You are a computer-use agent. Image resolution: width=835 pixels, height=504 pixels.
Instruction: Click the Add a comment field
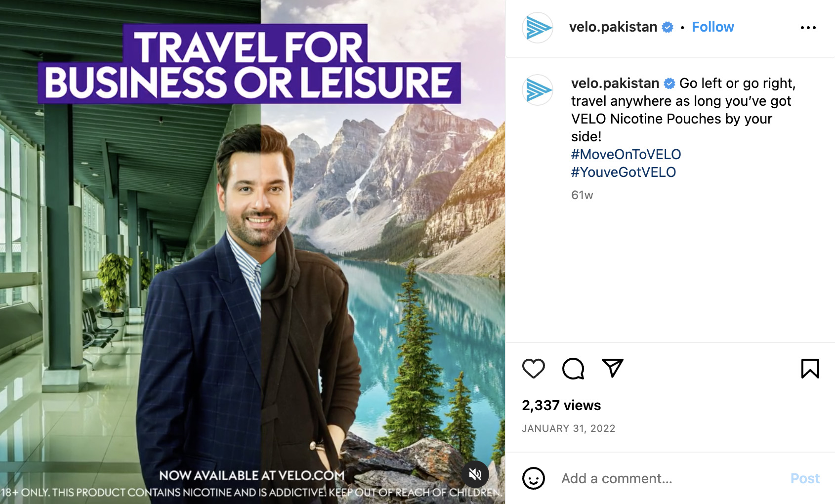672,478
